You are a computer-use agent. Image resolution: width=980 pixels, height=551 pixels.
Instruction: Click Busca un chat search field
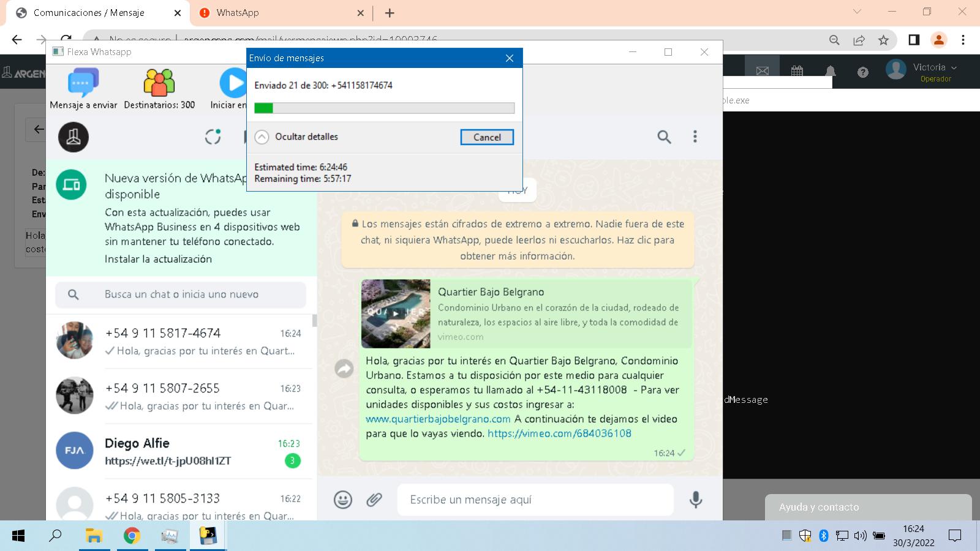(181, 294)
